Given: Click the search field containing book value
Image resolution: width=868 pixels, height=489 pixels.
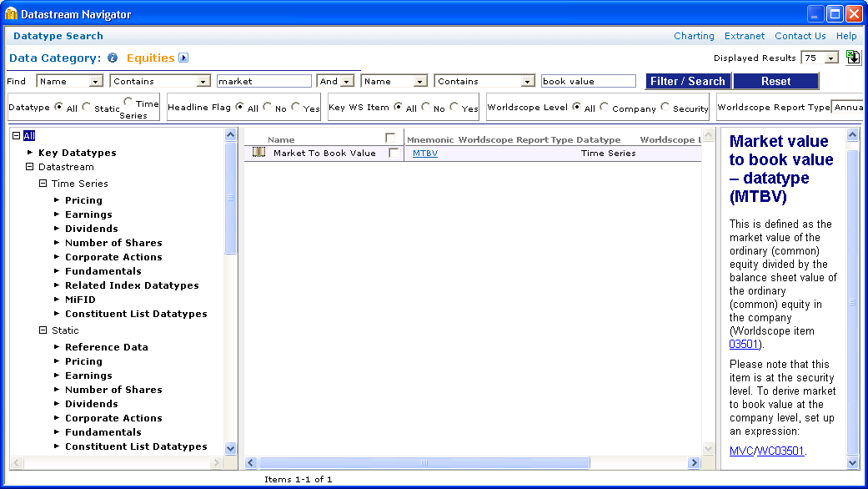Looking at the screenshot, I should point(589,82).
